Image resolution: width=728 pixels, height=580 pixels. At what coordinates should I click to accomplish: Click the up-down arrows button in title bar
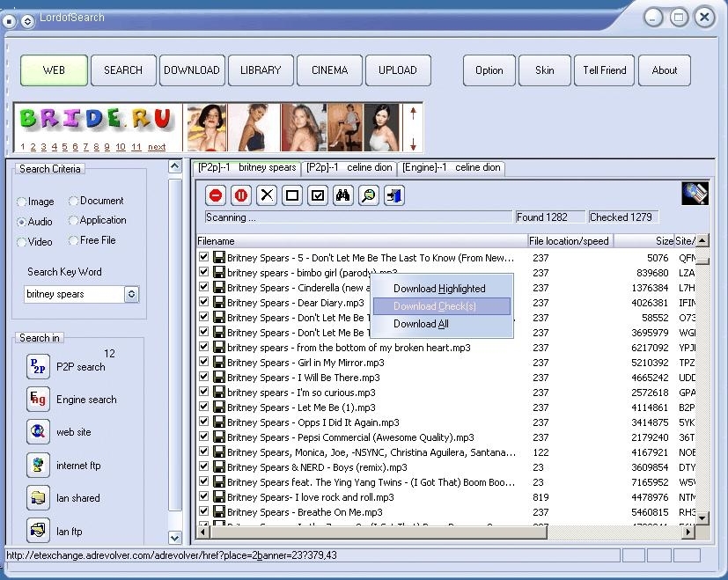(x=27, y=21)
